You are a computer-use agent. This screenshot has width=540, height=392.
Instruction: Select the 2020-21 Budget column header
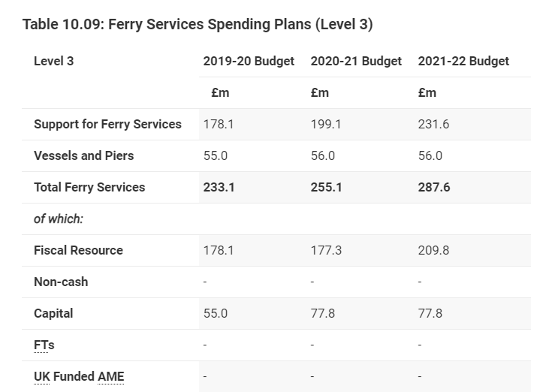click(356, 61)
